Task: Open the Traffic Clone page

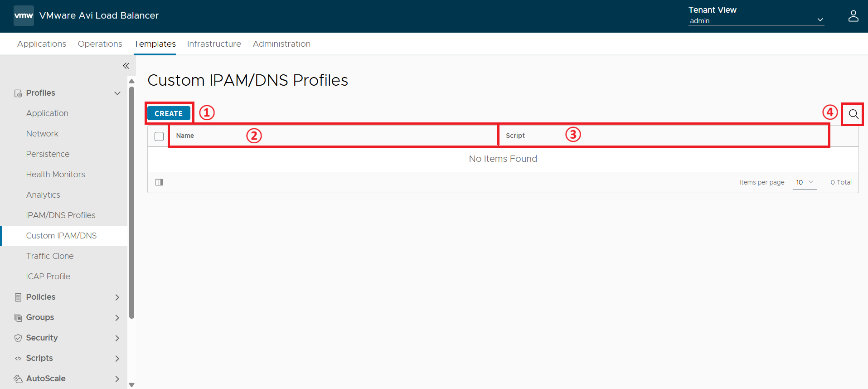Action: (x=50, y=256)
